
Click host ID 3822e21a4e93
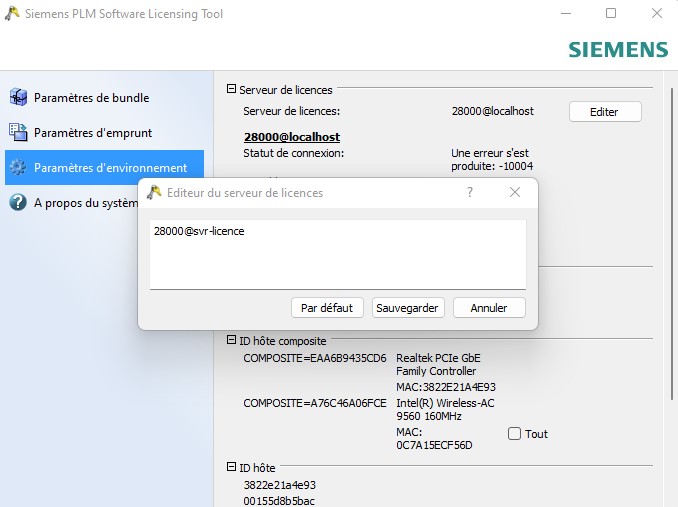(279, 485)
